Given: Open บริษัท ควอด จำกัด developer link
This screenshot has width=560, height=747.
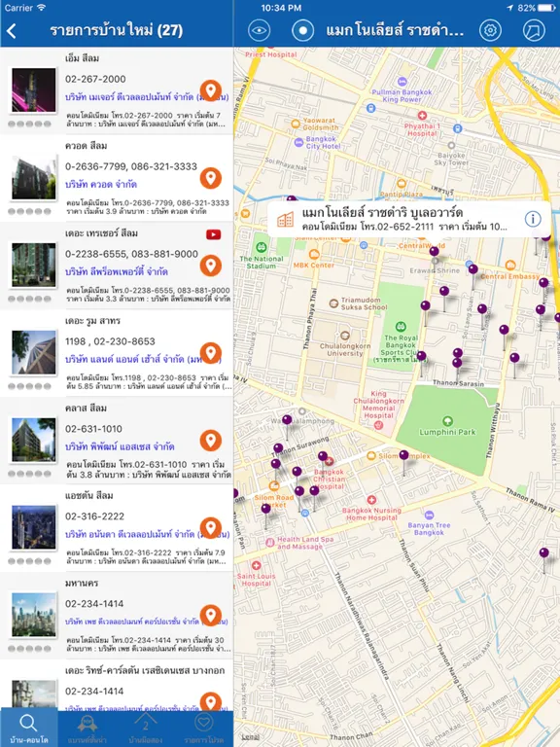Looking at the screenshot, I should point(101,185).
